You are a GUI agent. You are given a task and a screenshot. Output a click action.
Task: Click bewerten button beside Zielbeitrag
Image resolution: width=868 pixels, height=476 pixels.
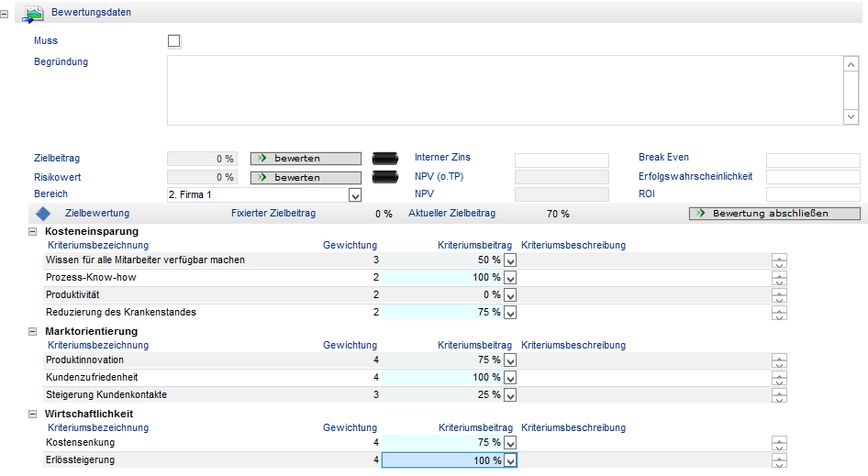tap(306, 159)
